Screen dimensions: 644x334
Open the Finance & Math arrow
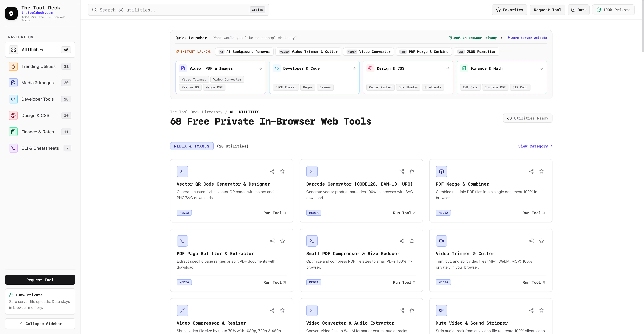coord(541,68)
